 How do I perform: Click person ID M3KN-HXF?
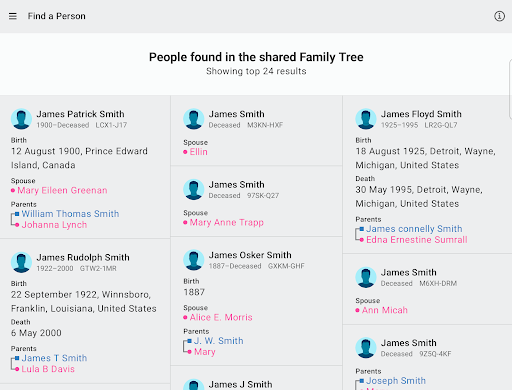click(265, 125)
